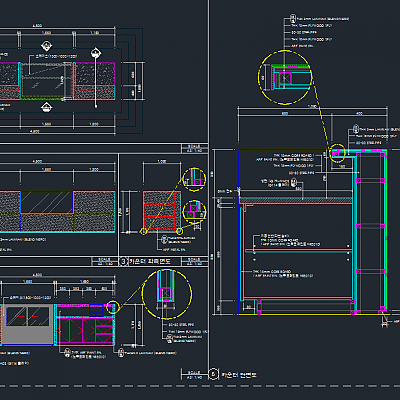This screenshot has width=400, height=400.
Task: Click the circled number 5 title marker
Action: [214, 374]
